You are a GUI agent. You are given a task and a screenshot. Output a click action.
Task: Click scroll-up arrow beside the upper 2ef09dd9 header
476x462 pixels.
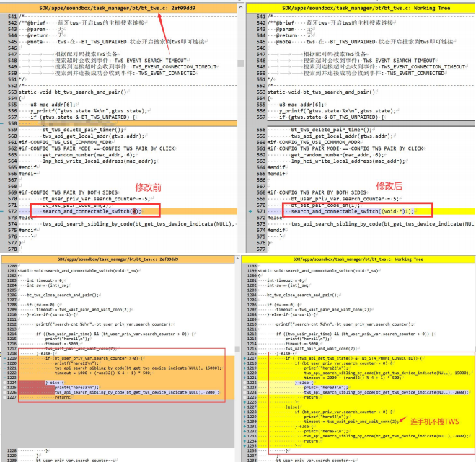click(x=241, y=7)
